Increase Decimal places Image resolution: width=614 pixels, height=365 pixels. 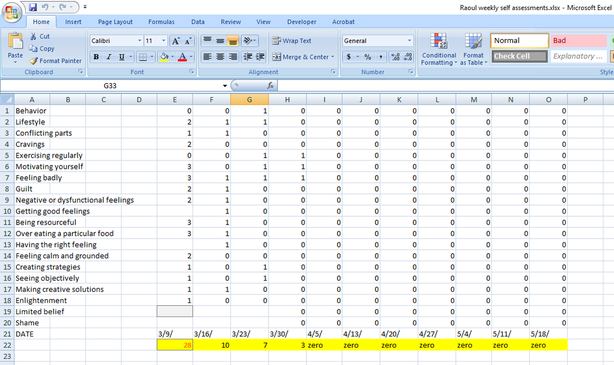(395, 57)
